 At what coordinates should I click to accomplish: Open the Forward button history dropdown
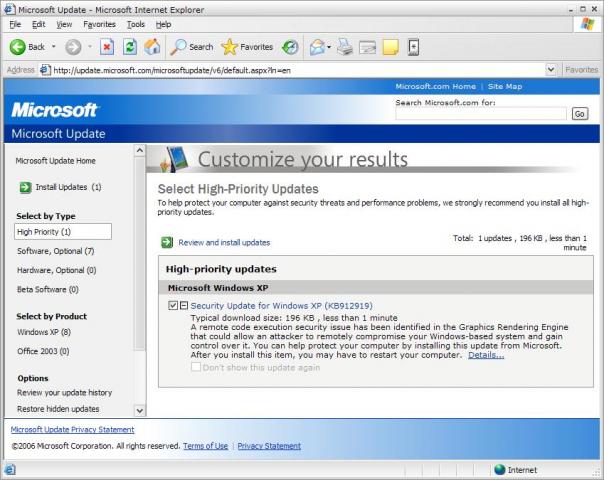click(90, 47)
